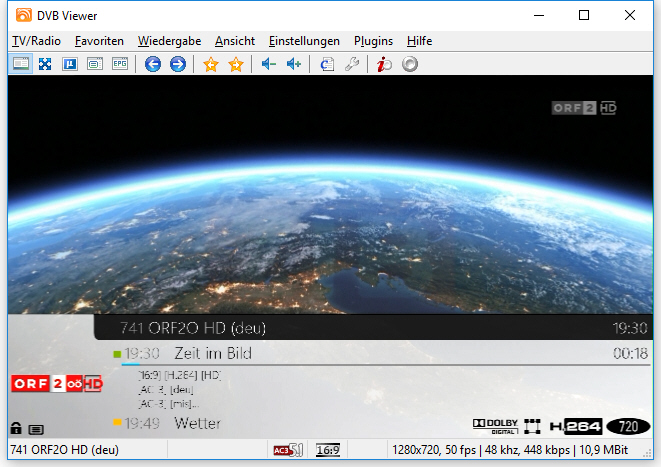
Task: Click the programme progress bar under Zeit im Bild
Action: 386,365
